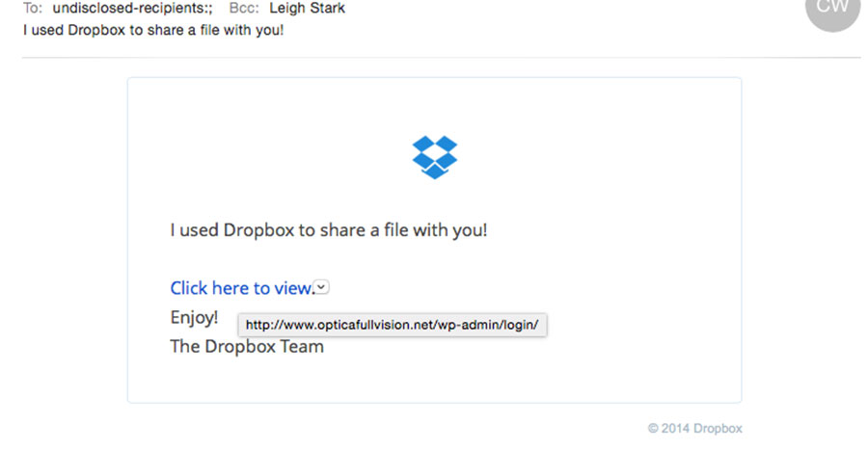Screen dimensions: 868x449
Task: Select Bcc recipient Leigh Stark
Action: point(308,9)
